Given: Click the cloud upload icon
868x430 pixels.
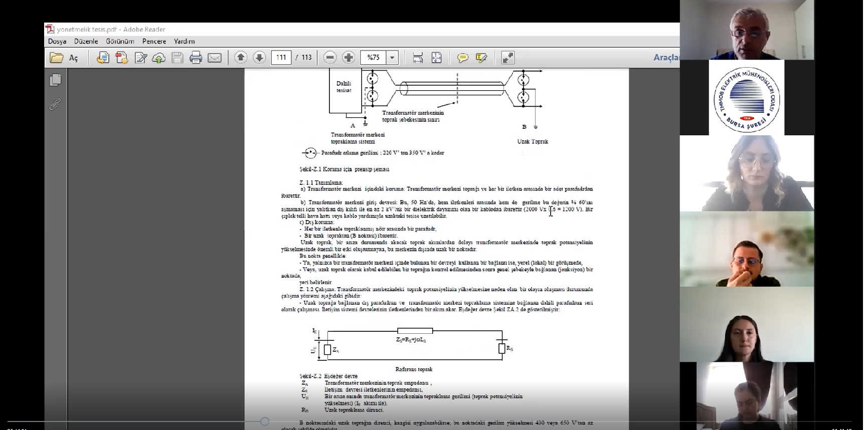Looking at the screenshot, I should click(159, 58).
